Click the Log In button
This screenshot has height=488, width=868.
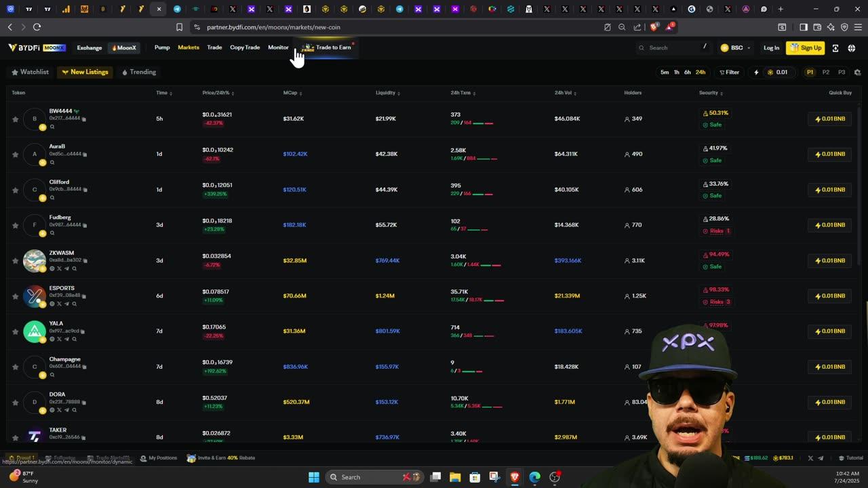pos(771,48)
